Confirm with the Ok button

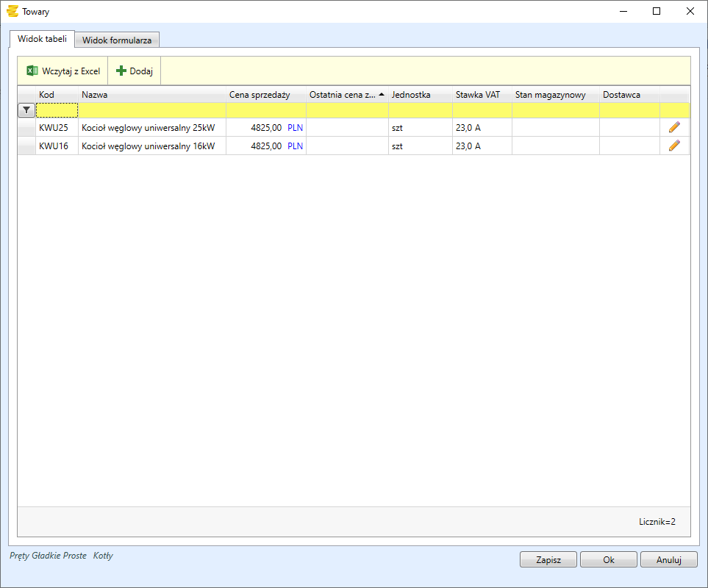pyautogui.click(x=608, y=560)
